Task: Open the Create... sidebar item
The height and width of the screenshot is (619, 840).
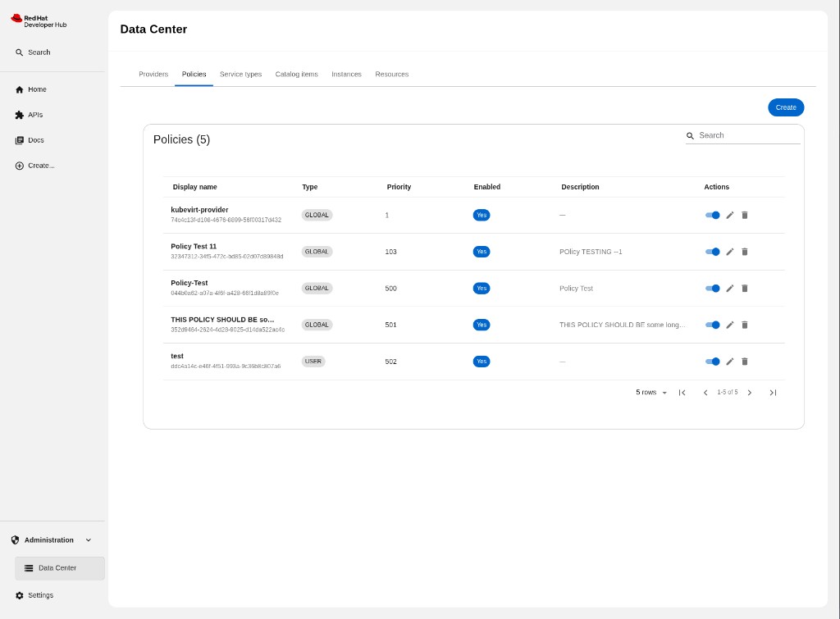Action: [34, 166]
